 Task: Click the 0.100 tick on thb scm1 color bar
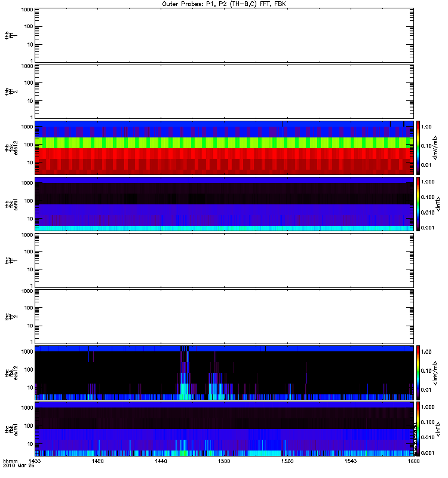tap(428, 197)
